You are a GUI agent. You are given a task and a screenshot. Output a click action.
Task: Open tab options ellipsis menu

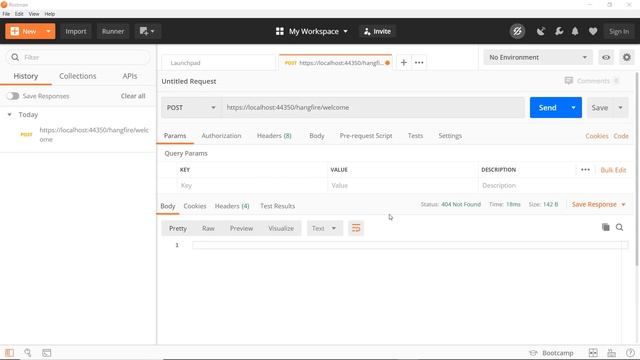pyautogui.click(x=419, y=62)
